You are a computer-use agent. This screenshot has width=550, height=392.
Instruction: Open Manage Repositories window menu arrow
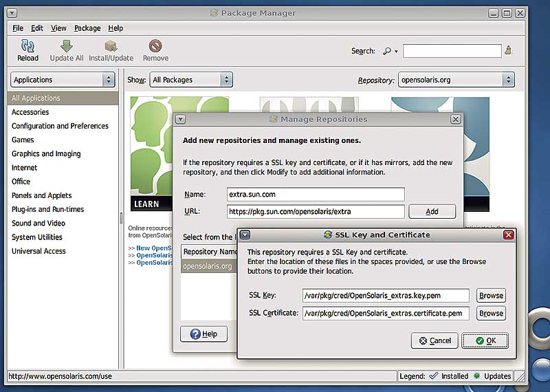(180, 120)
